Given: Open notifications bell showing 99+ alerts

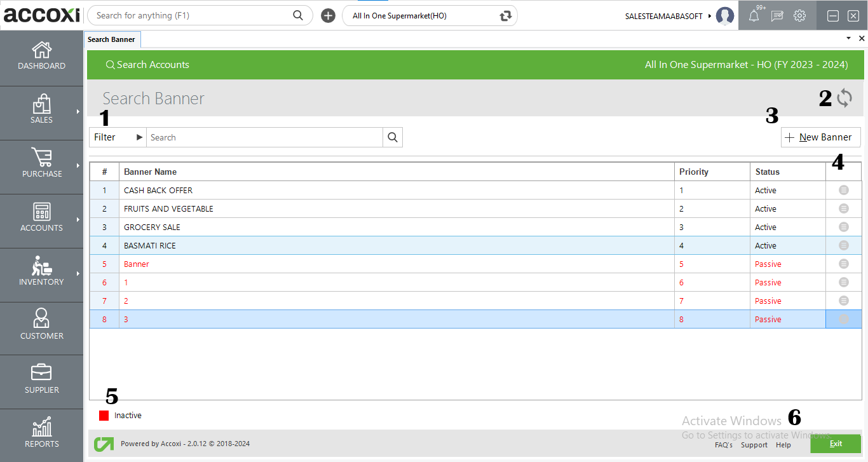Looking at the screenshot, I should click(754, 15).
